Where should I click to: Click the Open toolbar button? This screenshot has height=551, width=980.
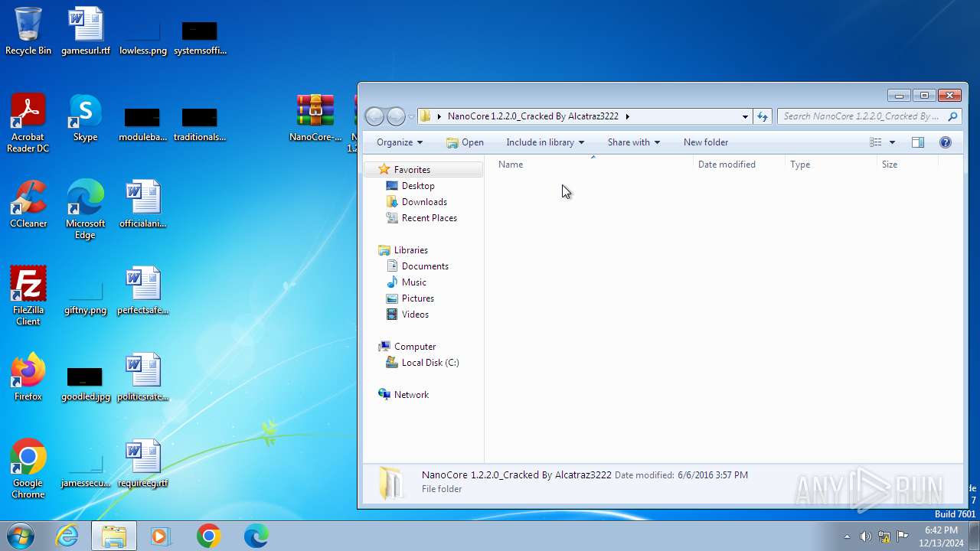(465, 142)
